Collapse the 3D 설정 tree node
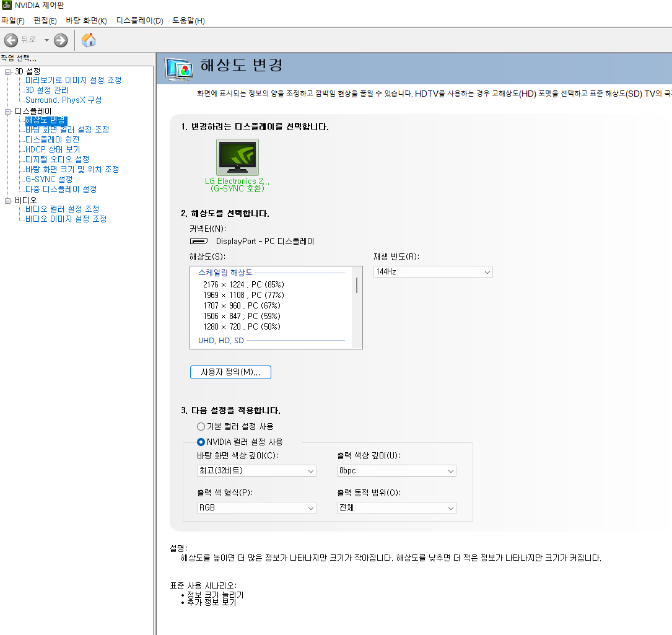 pos(7,72)
